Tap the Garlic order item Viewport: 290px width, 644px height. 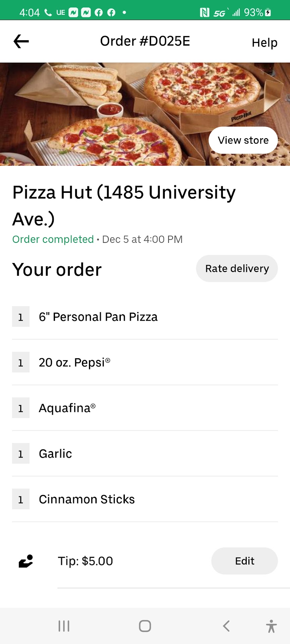click(55, 453)
